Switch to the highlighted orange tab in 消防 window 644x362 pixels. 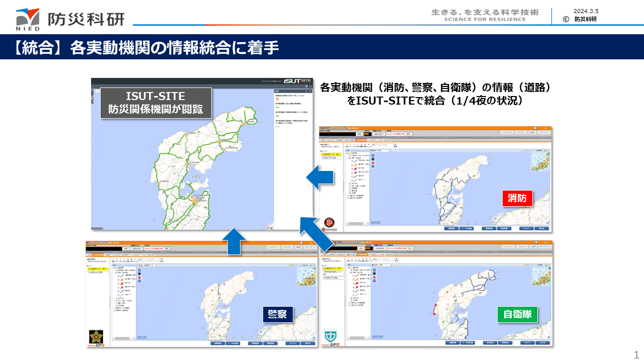(360, 140)
